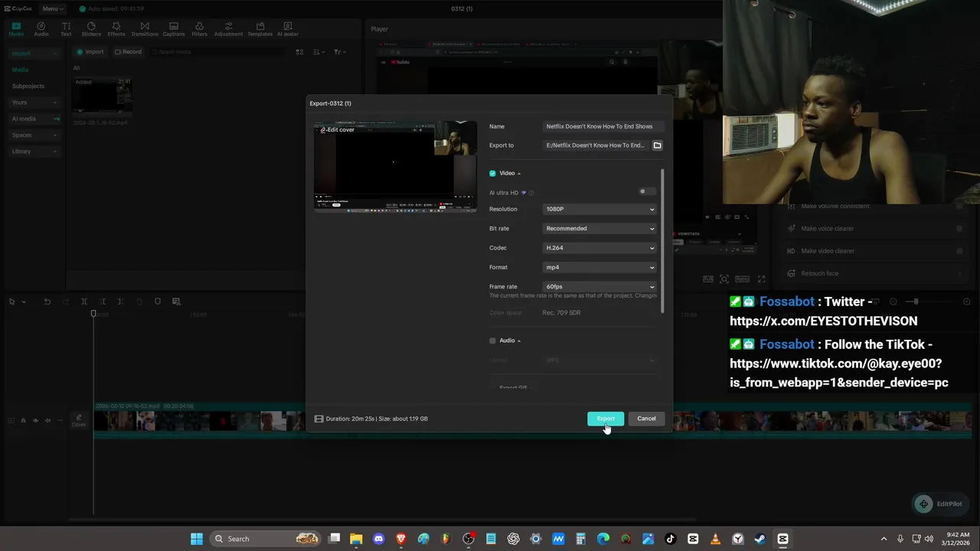980x551 pixels.
Task: Select Library in the sidebar
Action: [34, 152]
